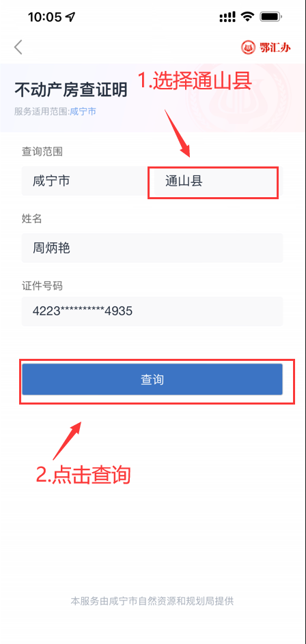Open the 通山县 county selector

point(214,181)
